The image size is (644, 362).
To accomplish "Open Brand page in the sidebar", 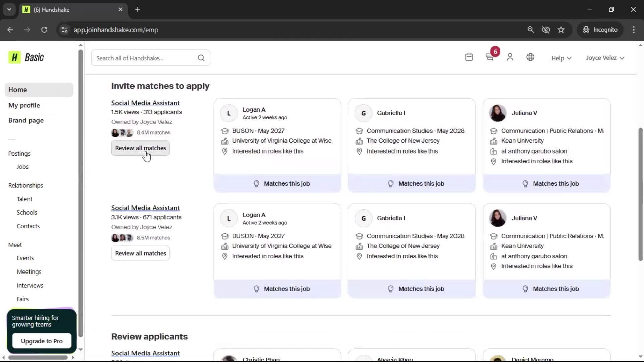I will (x=26, y=120).
